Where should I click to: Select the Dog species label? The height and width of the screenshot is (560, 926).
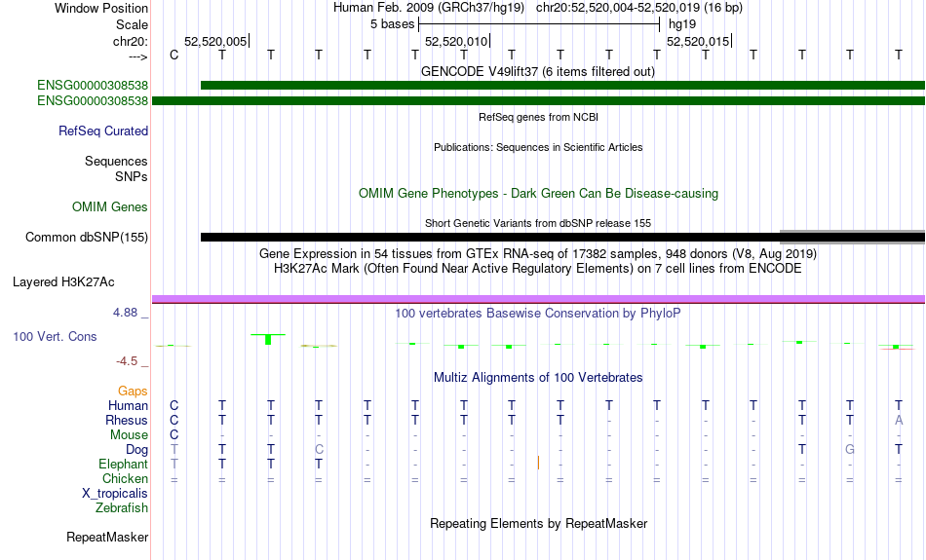(137, 450)
